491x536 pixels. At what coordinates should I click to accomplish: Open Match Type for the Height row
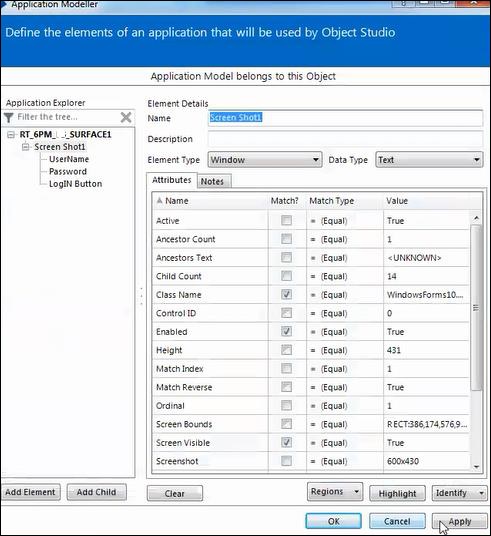point(345,350)
